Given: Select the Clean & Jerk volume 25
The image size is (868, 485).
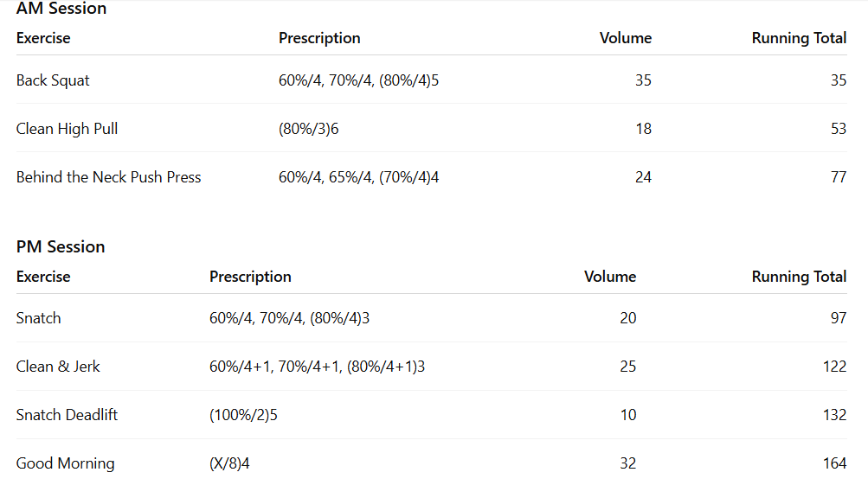Looking at the screenshot, I should point(627,367).
